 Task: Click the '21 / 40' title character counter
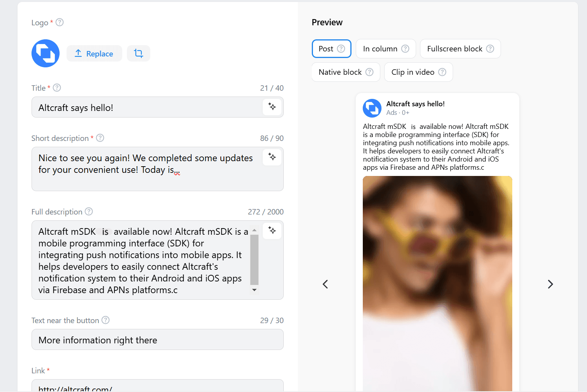point(272,88)
